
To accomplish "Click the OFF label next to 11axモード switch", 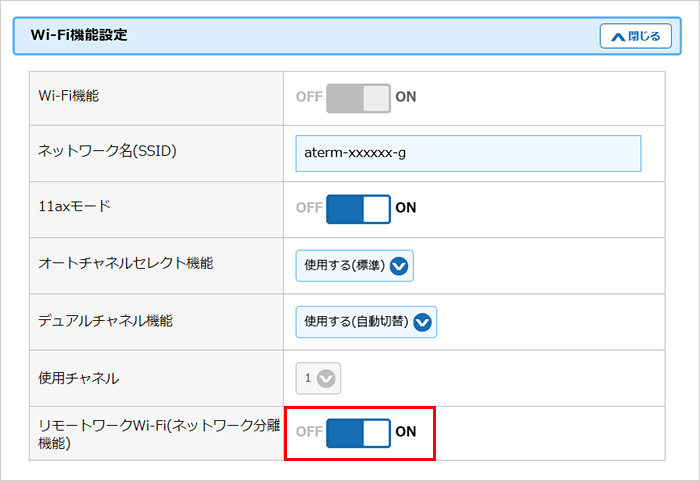I will tap(309, 209).
